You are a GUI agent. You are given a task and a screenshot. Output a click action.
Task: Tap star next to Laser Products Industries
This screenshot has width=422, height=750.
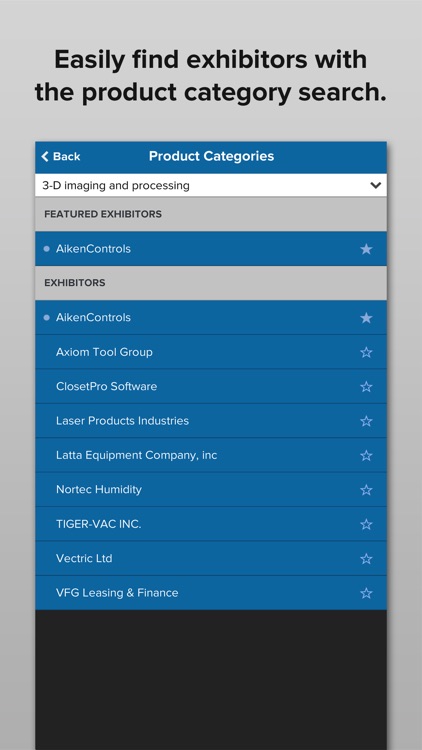366,421
